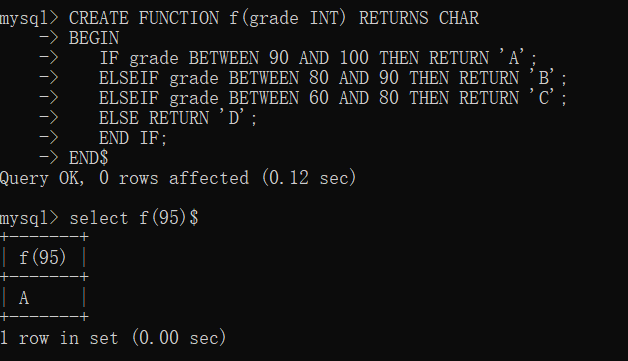
Task: Click the END IF; line
Action: [x=133, y=138]
